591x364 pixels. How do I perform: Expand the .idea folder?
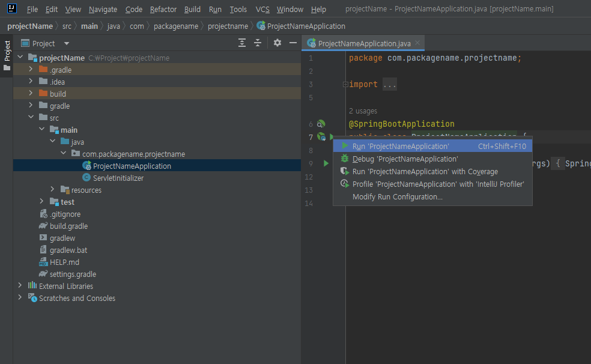click(31, 82)
